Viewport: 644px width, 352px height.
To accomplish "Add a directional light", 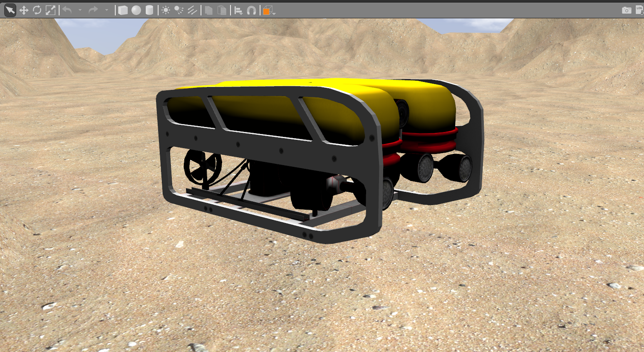I will coord(192,10).
